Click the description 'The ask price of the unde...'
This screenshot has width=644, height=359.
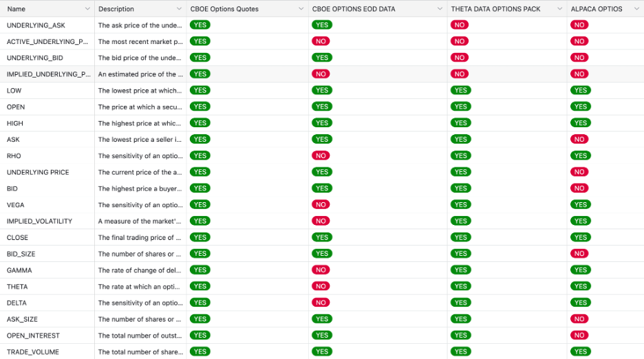click(140, 25)
